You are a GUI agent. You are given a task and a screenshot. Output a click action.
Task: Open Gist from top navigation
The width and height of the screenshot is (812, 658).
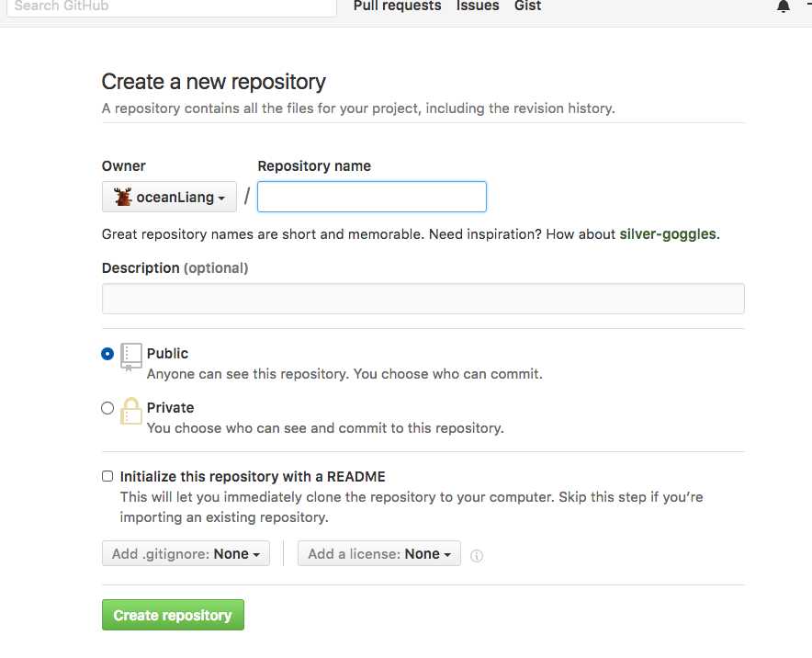tap(527, 6)
